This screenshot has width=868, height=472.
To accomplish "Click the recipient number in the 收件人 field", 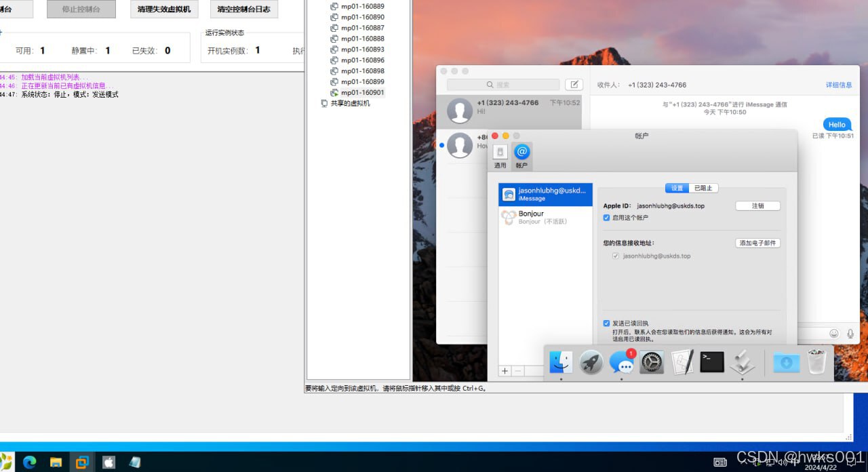I will click(x=657, y=85).
